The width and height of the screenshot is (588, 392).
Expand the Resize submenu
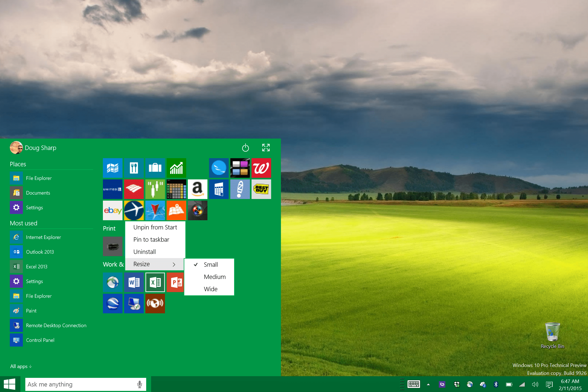(155, 264)
